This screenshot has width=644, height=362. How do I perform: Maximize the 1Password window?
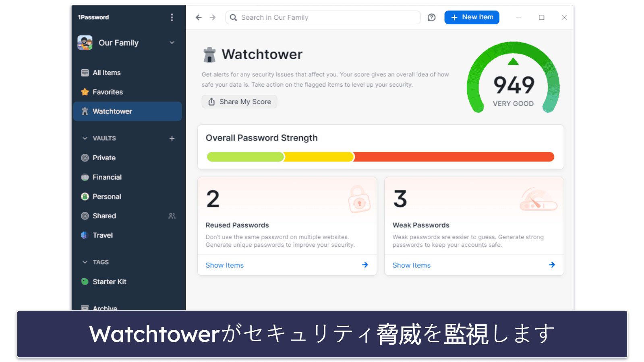(542, 17)
